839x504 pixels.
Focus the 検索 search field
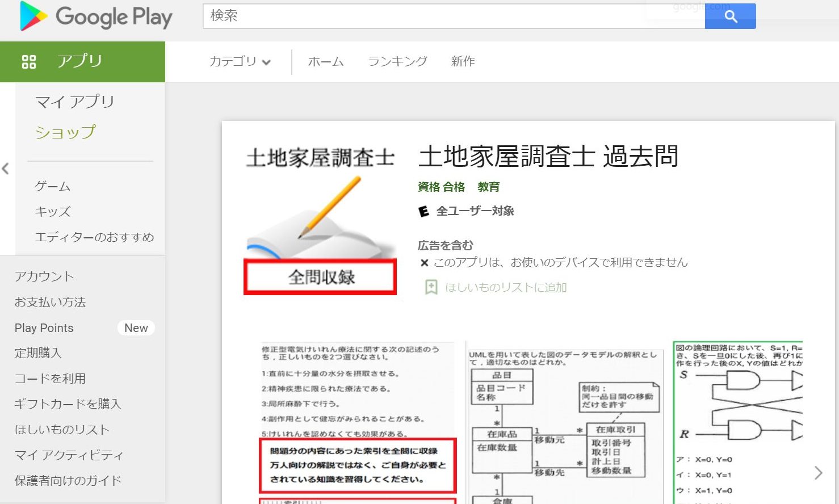(x=454, y=16)
